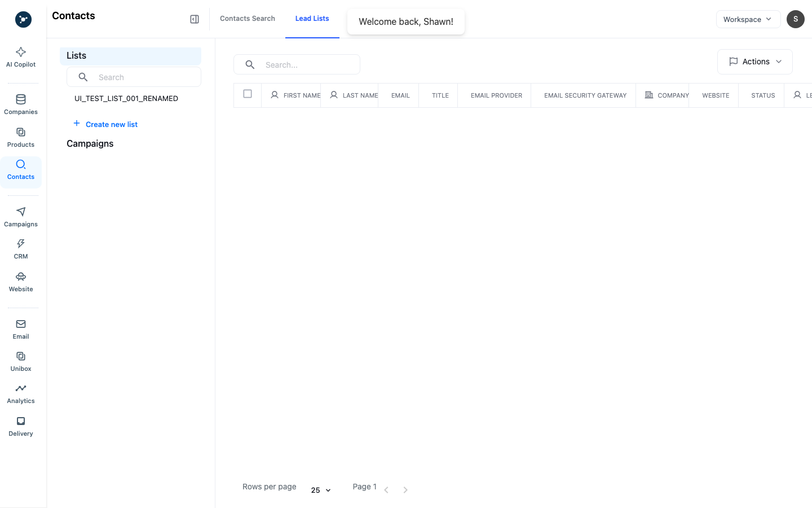Go to the next page arrow
This screenshot has width=812, height=508.
pos(405,490)
